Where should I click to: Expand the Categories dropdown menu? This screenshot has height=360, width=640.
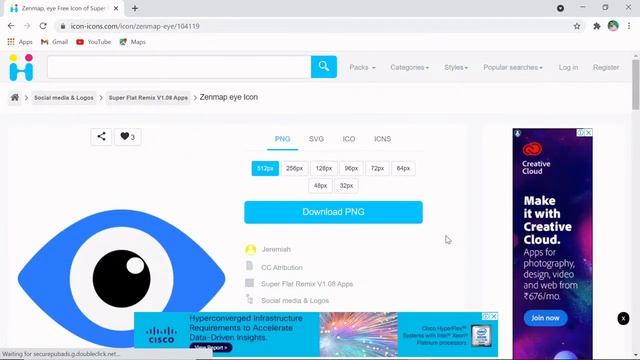[409, 67]
